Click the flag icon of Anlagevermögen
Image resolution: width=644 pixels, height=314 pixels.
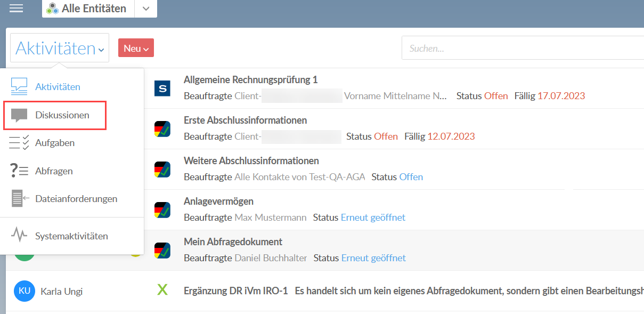click(x=162, y=210)
